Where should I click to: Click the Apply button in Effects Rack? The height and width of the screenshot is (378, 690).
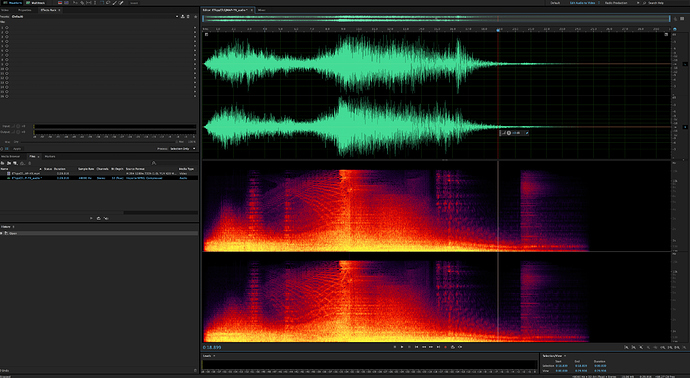17,149
